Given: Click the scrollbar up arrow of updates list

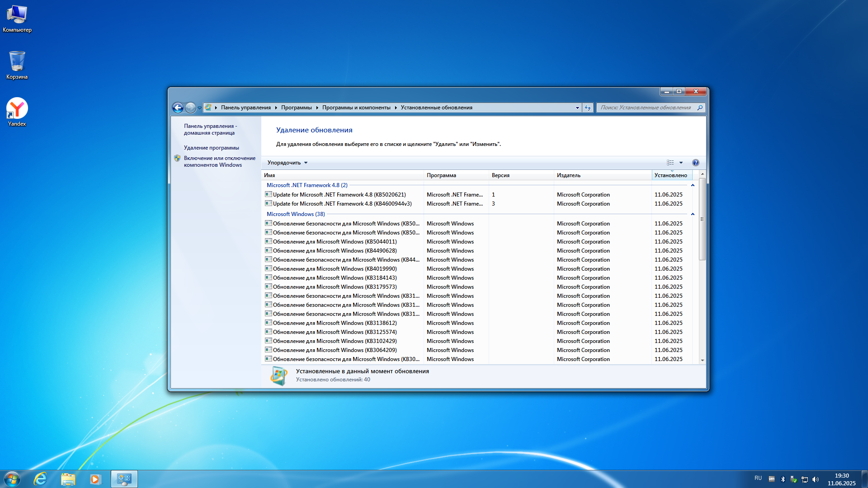Looking at the screenshot, I should [702, 174].
